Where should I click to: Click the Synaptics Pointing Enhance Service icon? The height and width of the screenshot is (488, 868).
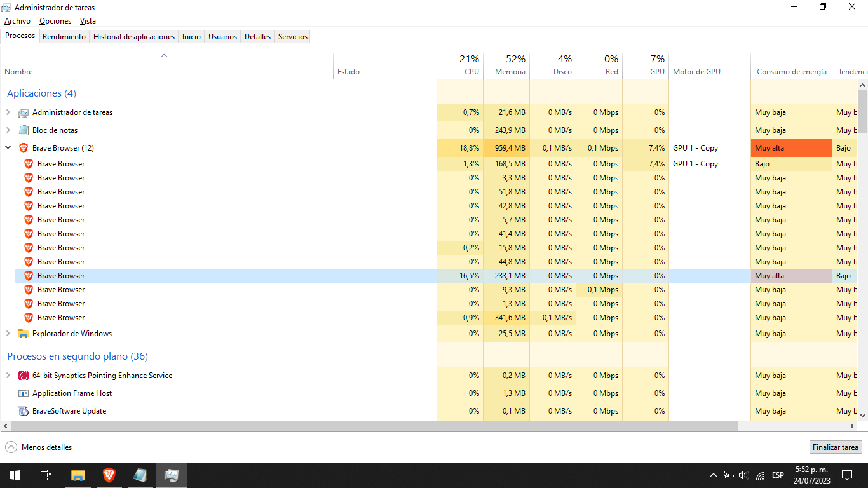click(x=24, y=376)
